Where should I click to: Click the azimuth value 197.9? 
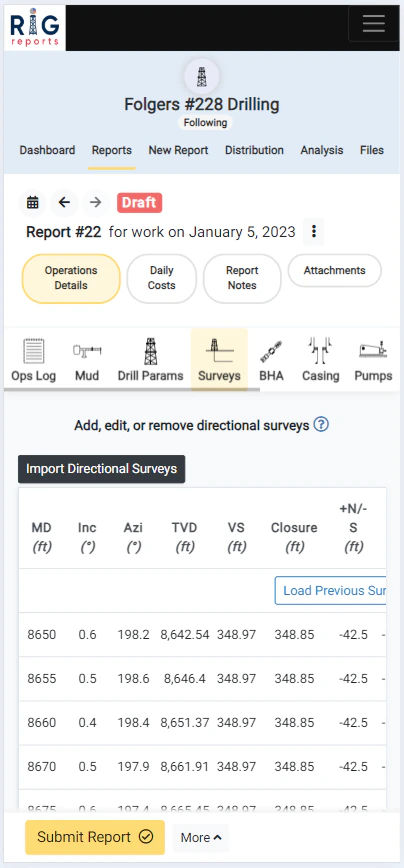[133, 767]
